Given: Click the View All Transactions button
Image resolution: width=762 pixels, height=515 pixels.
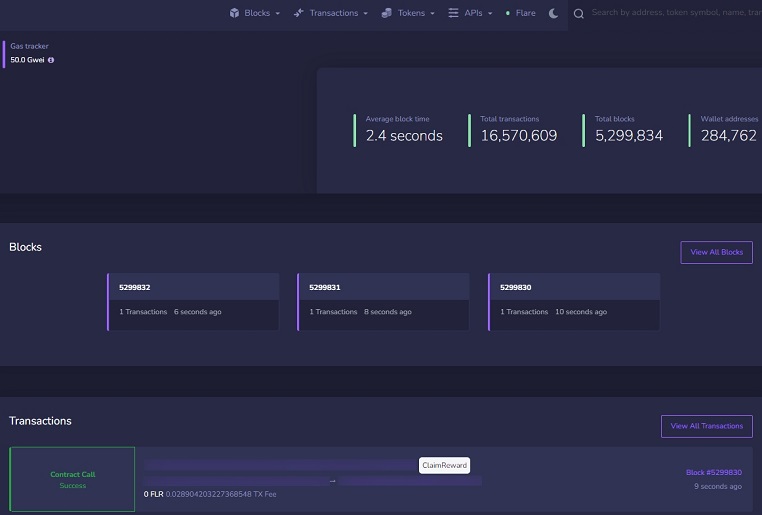Looking at the screenshot, I should [707, 426].
